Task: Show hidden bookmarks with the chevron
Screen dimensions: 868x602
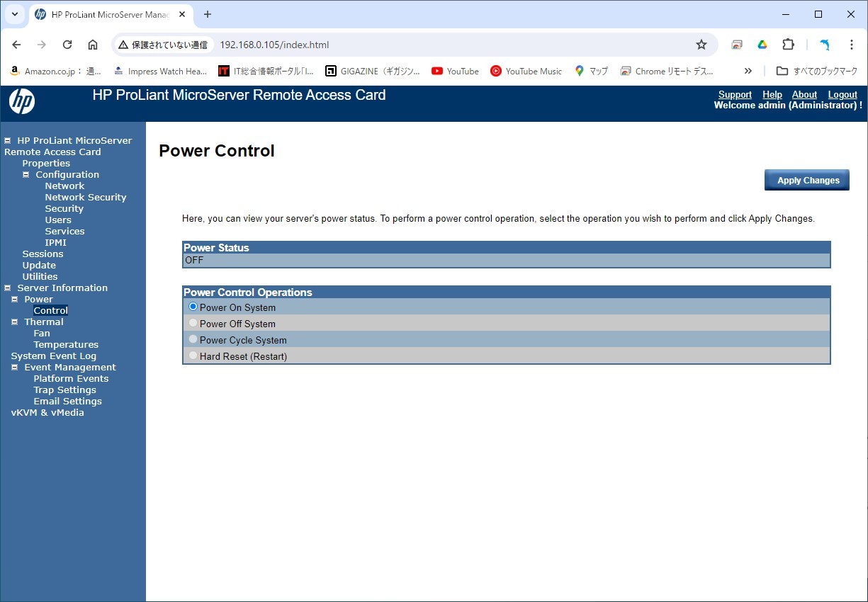Action: (x=748, y=71)
